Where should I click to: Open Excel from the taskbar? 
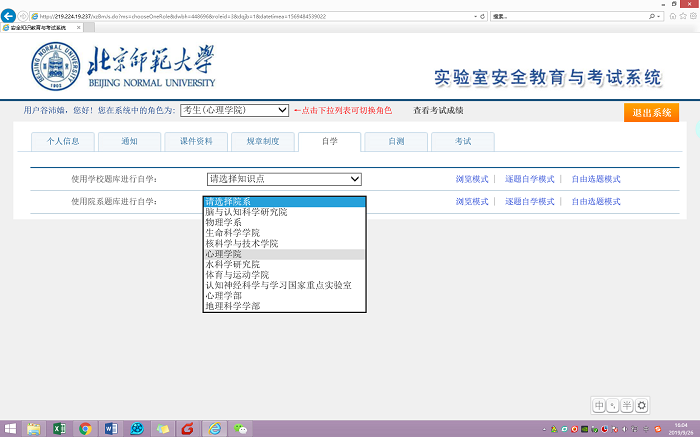[x=60, y=428]
